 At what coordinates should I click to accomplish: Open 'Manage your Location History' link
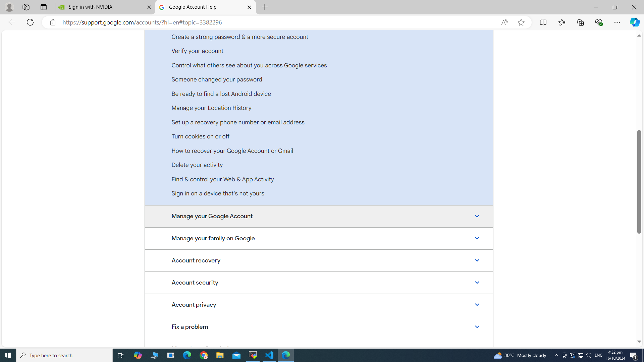click(x=211, y=108)
